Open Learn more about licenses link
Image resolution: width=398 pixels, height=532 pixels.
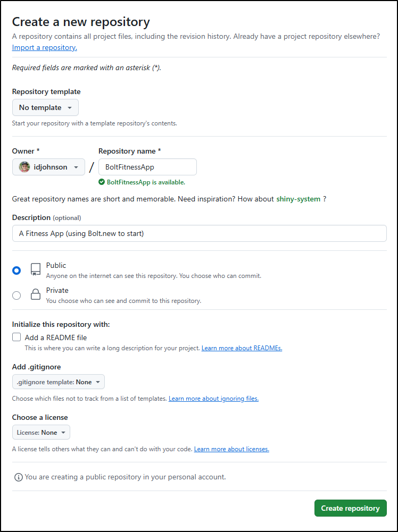(x=231, y=449)
